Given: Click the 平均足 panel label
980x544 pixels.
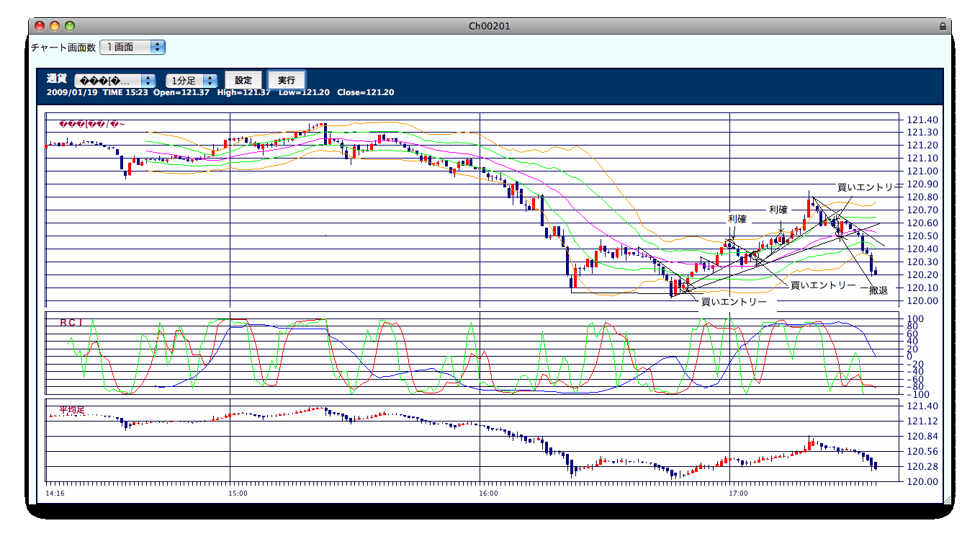Looking at the screenshot, I should (x=72, y=409).
